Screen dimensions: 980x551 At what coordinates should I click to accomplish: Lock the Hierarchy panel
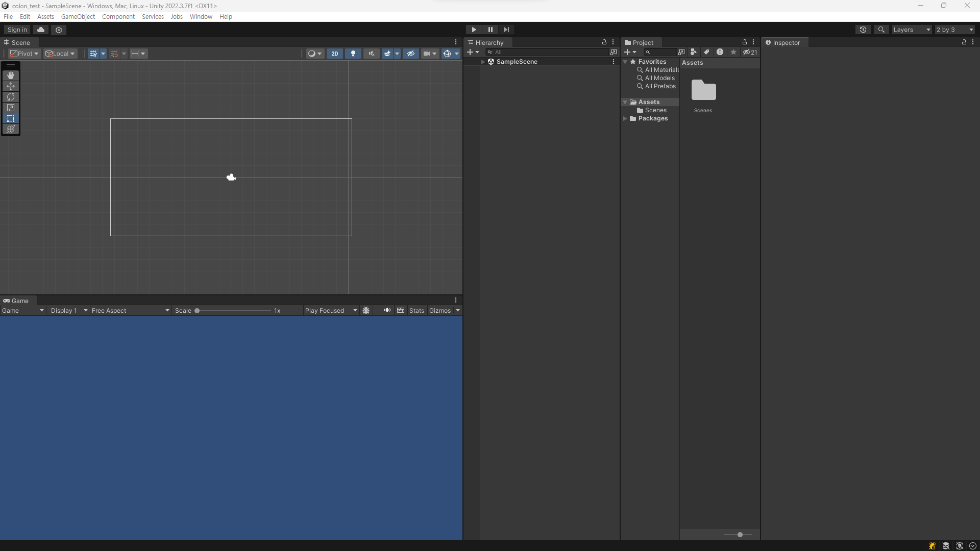coord(604,42)
